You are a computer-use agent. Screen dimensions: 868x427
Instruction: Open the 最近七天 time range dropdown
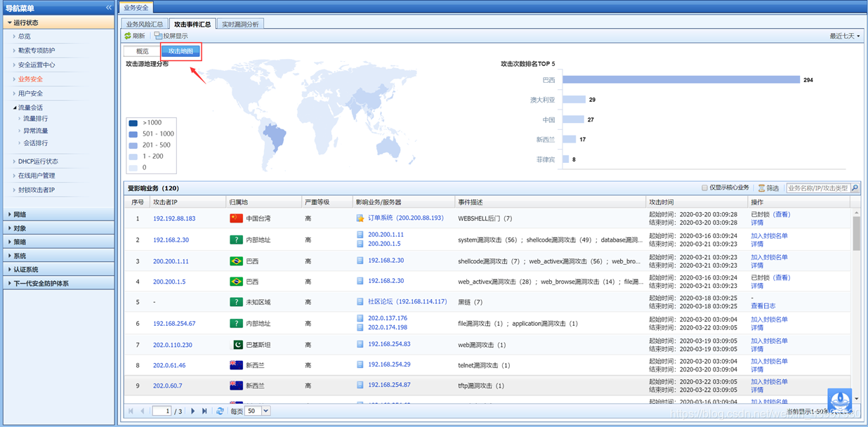point(844,36)
